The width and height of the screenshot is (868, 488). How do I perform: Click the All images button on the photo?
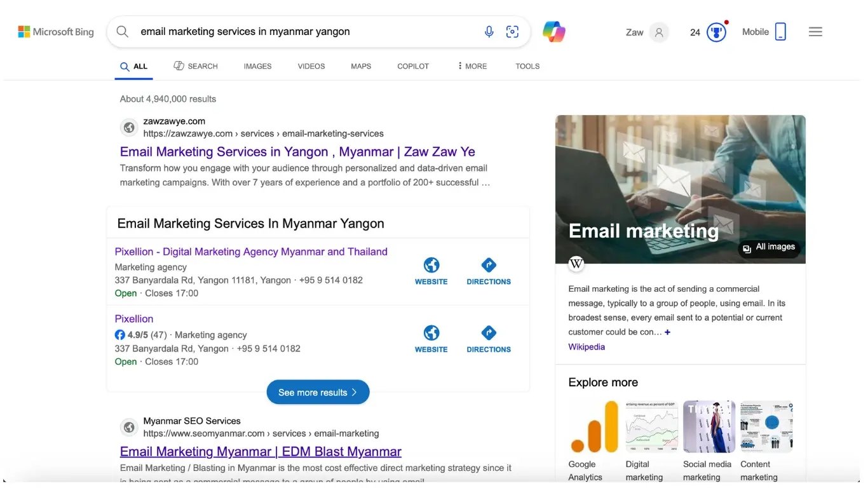point(769,247)
